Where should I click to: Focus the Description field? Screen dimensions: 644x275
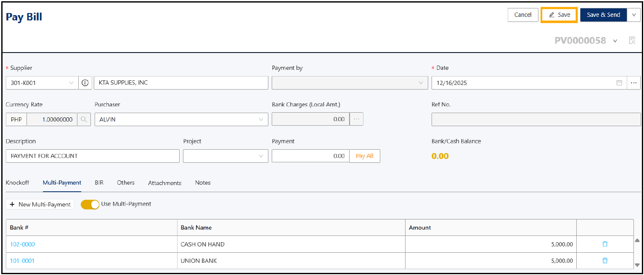point(93,156)
